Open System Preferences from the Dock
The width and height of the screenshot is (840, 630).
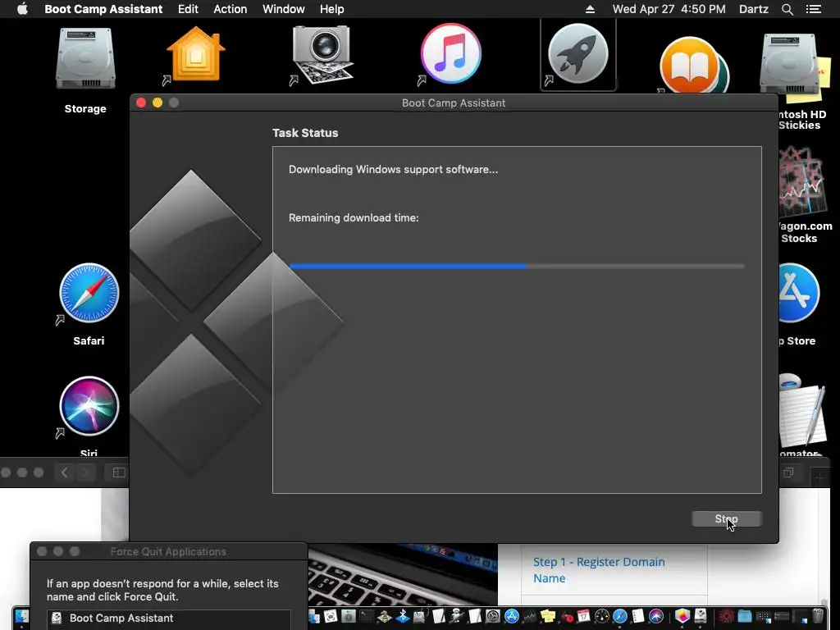(x=493, y=616)
